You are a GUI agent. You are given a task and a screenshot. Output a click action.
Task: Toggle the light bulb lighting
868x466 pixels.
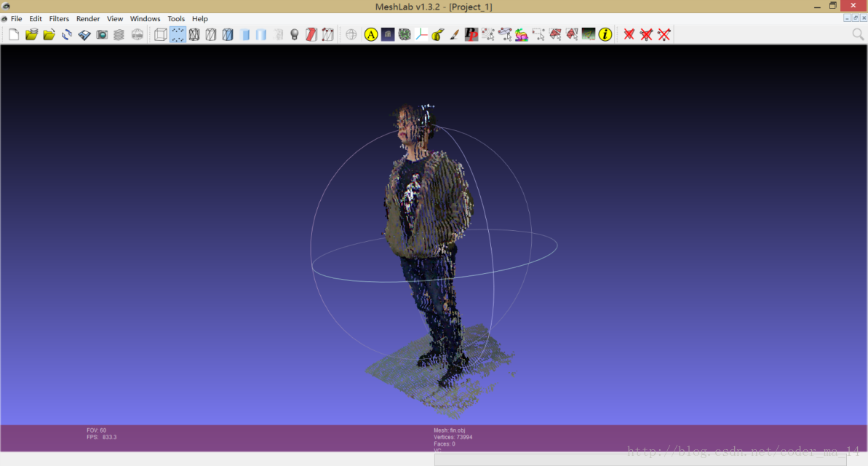point(295,35)
